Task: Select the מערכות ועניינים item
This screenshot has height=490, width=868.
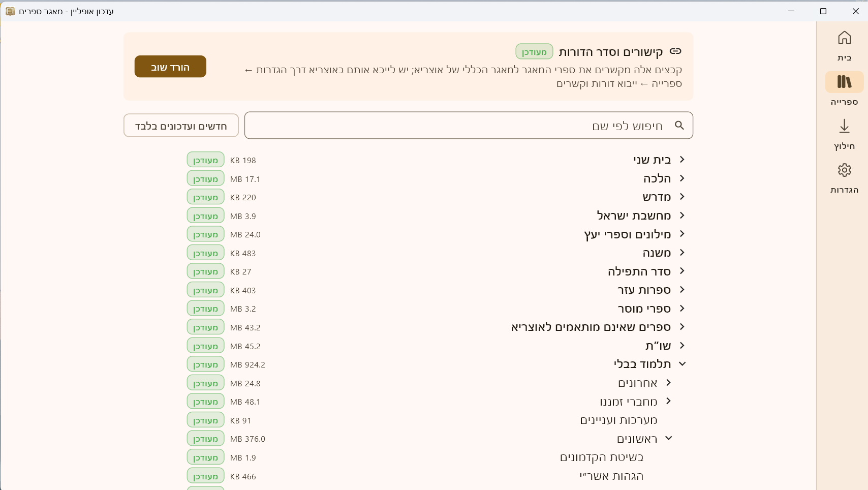Action: coord(618,420)
